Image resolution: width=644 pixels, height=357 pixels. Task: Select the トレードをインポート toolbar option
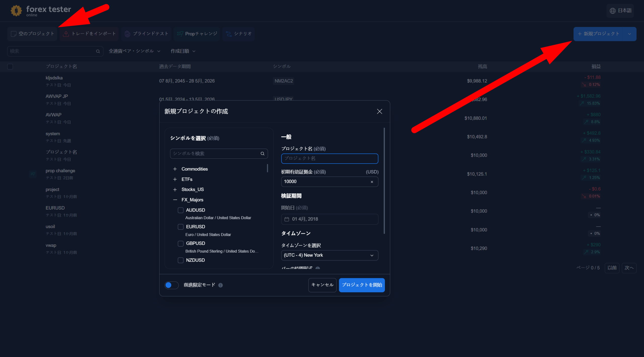[x=89, y=34]
